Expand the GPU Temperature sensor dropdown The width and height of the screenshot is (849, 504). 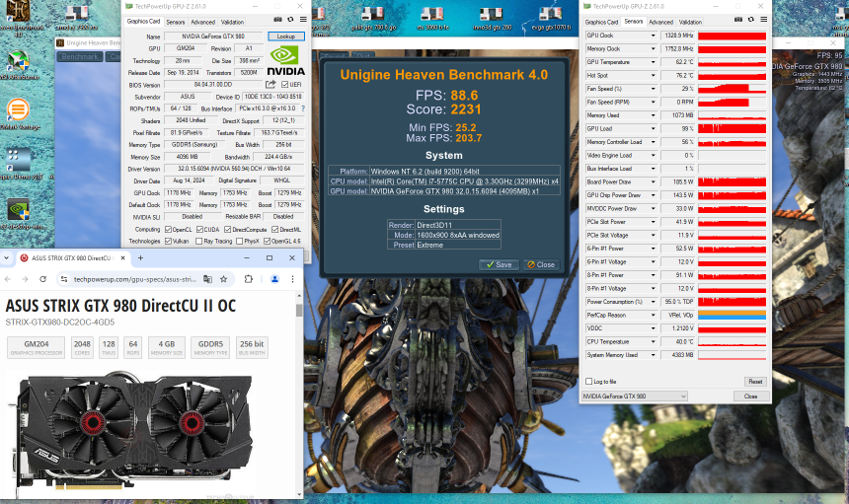653,62
